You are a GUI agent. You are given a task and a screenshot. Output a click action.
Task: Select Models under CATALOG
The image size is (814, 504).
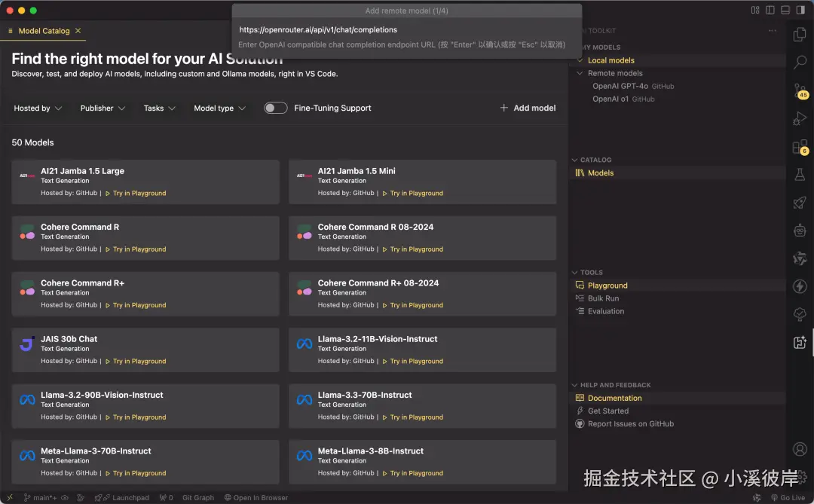(677, 173)
